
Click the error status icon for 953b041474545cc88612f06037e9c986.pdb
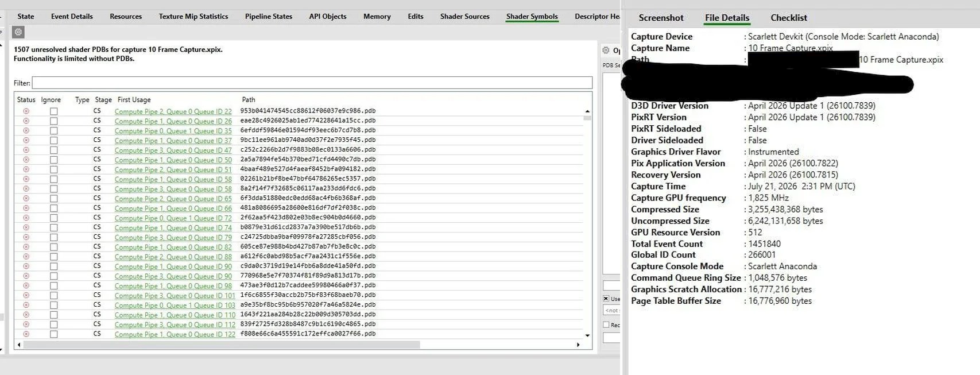pyautogui.click(x=26, y=111)
